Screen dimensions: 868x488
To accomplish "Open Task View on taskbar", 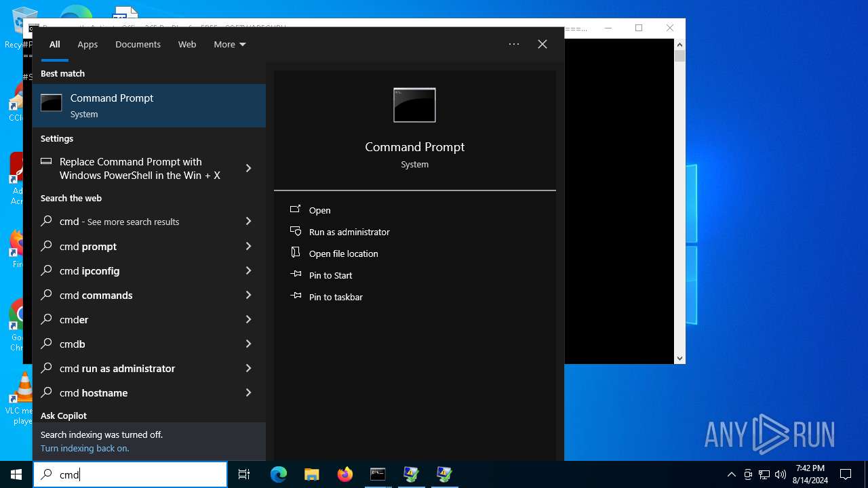I will pyautogui.click(x=244, y=474).
